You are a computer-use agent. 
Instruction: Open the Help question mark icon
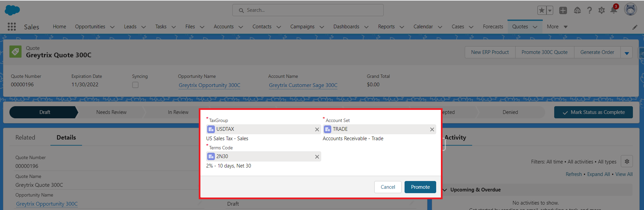tap(590, 10)
